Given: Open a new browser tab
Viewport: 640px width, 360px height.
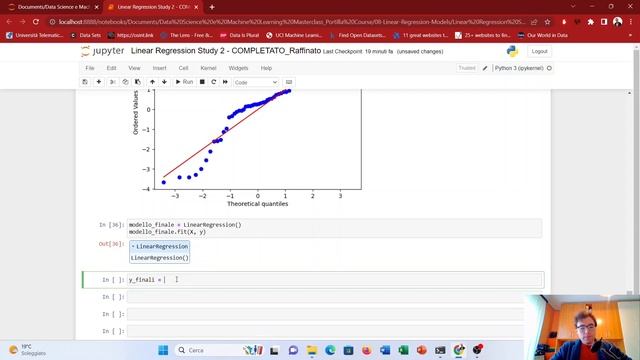Looking at the screenshot, I should pos(212,7).
